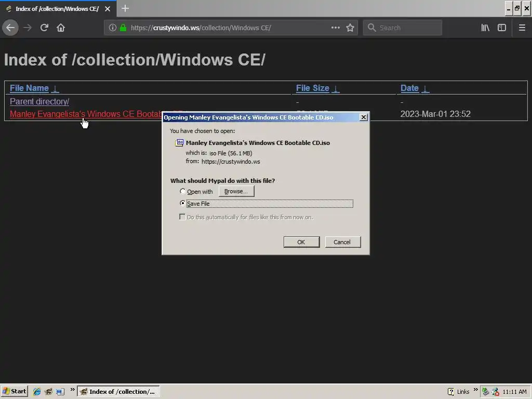Bookmark this page with the star

point(350,28)
